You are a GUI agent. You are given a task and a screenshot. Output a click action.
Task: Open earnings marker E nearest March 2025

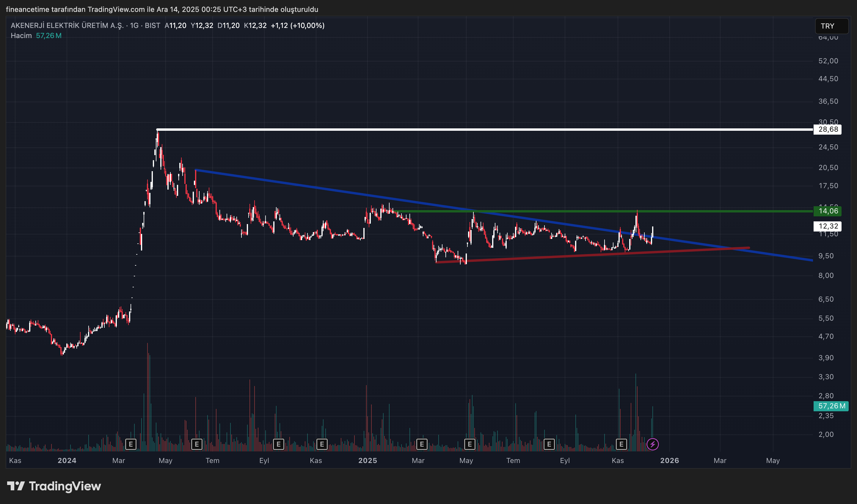pyautogui.click(x=422, y=444)
